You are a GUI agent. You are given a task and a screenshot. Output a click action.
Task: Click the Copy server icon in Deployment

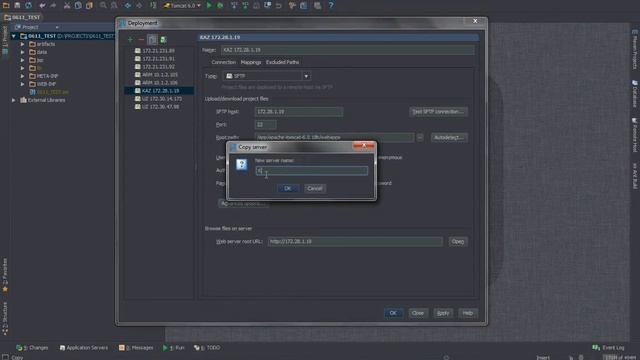click(x=152, y=40)
